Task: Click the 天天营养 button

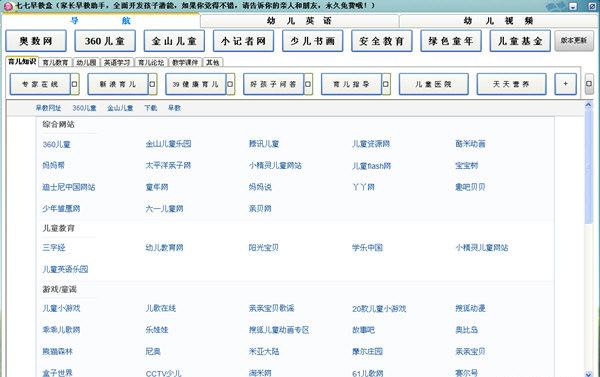Action: click(512, 84)
